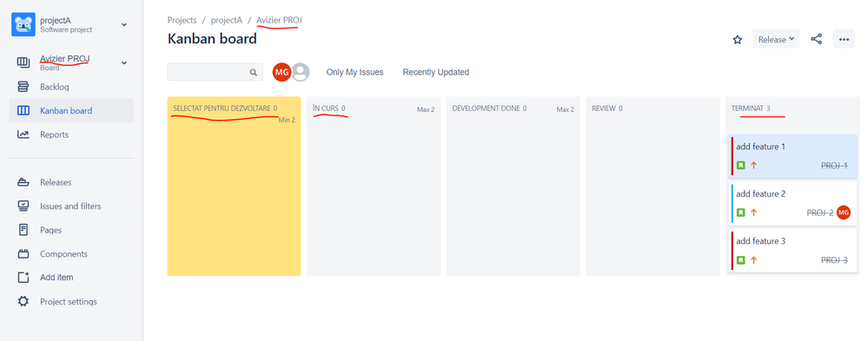Click the Min 2 label on yellow column
The width and height of the screenshot is (868, 341).
(287, 120)
